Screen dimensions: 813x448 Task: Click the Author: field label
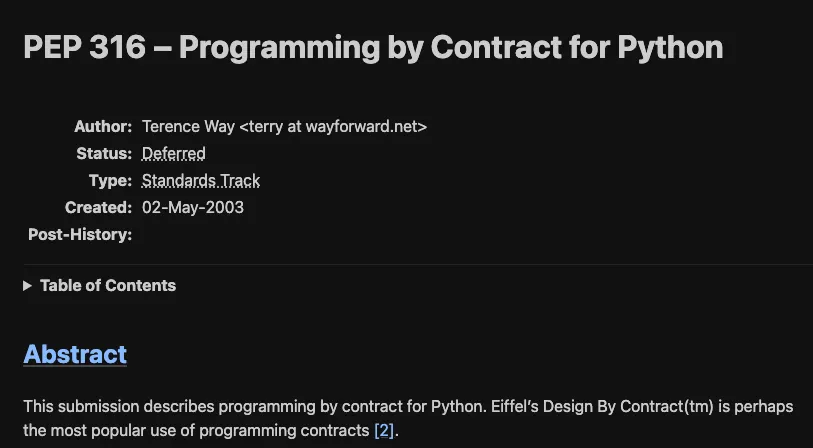(103, 127)
